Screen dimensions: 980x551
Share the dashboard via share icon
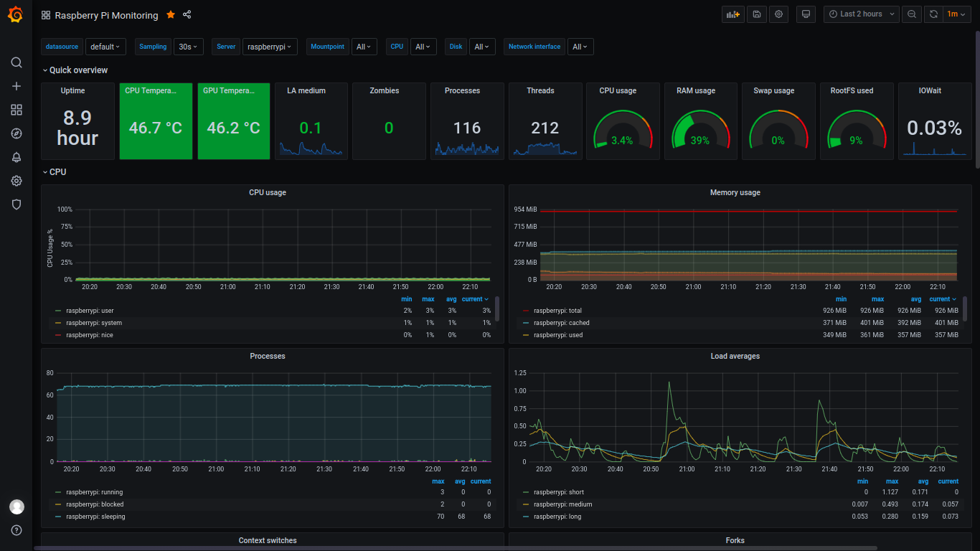(187, 14)
